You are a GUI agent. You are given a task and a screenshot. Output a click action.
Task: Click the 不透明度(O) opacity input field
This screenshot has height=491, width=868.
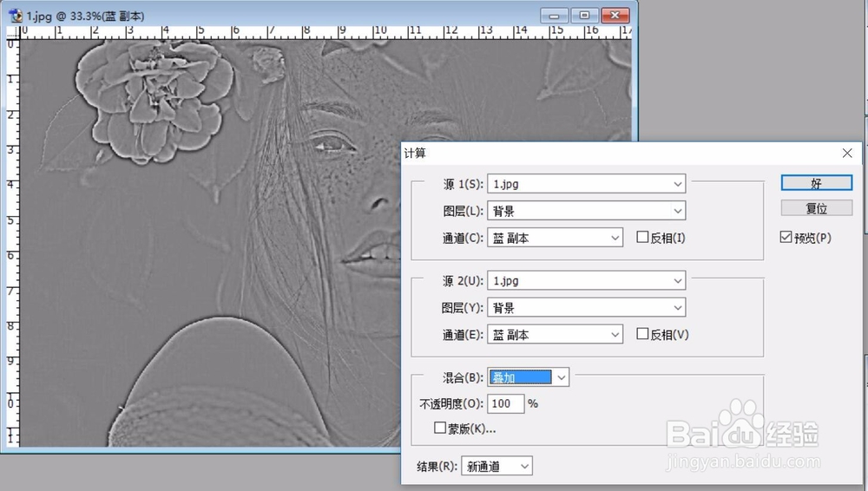coord(505,403)
